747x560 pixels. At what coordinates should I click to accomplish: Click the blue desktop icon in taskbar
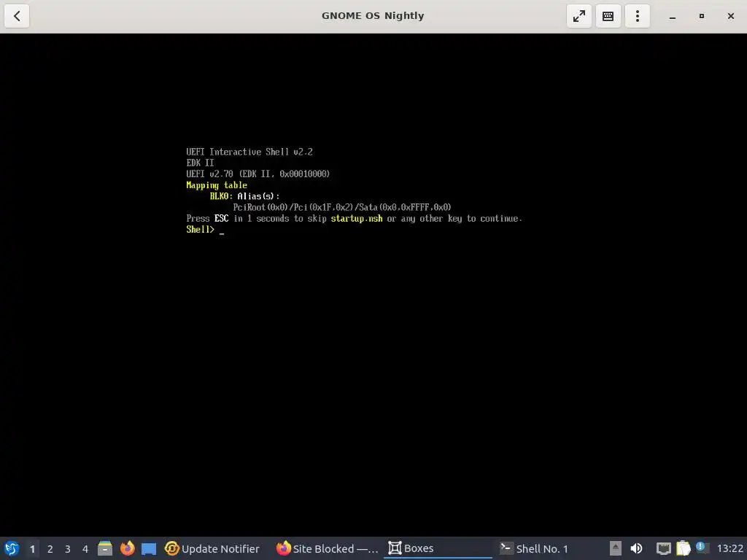tap(149, 548)
